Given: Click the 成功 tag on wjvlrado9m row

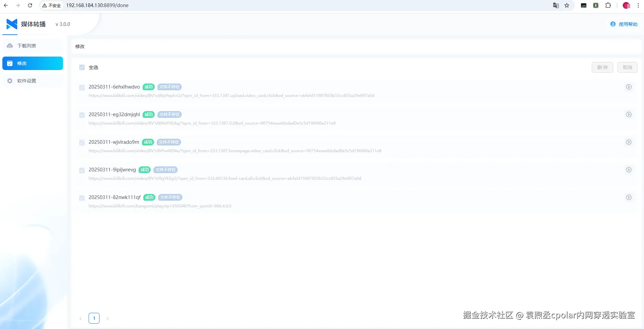Looking at the screenshot, I should pyautogui.click(x=148, y=142).
